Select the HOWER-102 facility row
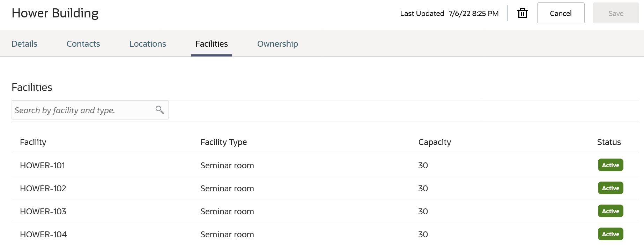The image size is (644, 245). point(43,189)
